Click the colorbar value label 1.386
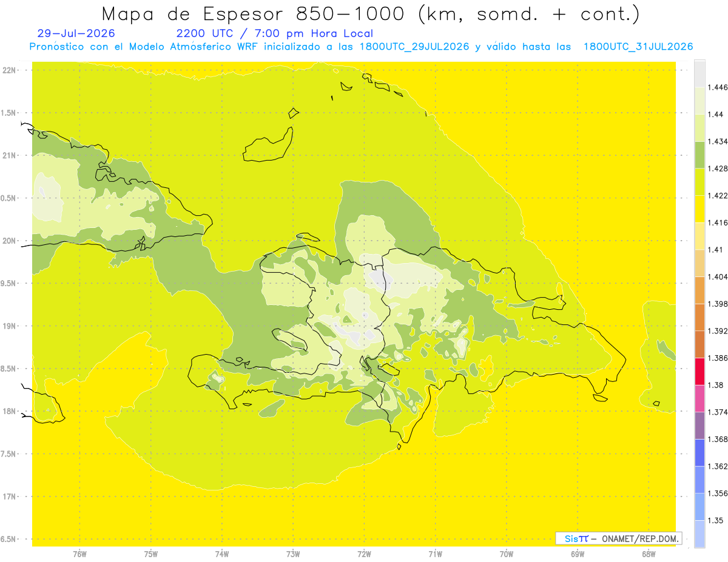This screenshot has height=562, width=728. 718,358
